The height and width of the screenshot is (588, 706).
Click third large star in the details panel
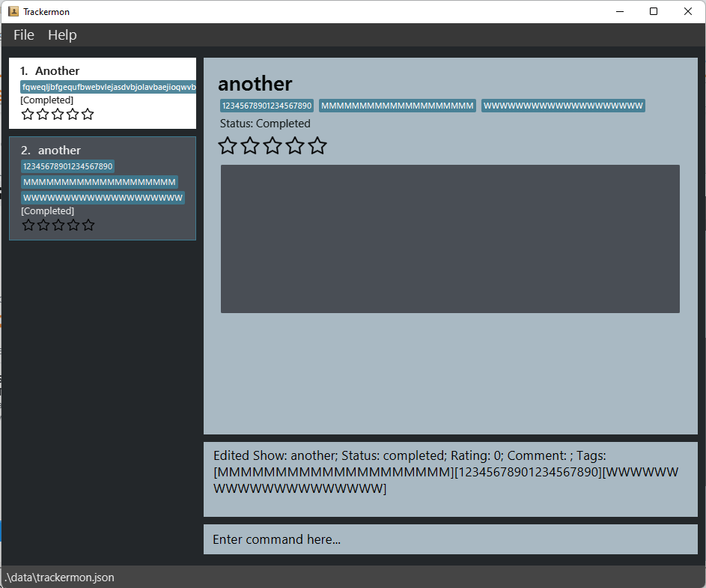pos(273,145)
